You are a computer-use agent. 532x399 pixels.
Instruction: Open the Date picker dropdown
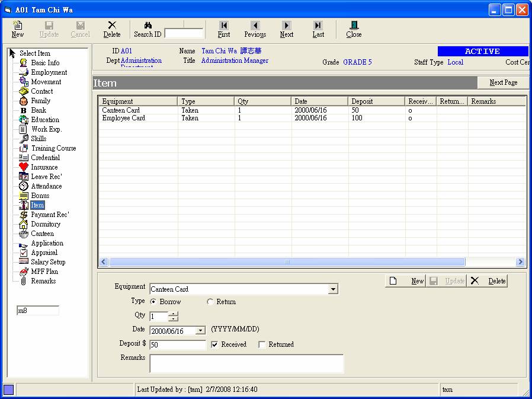point(199,330)
